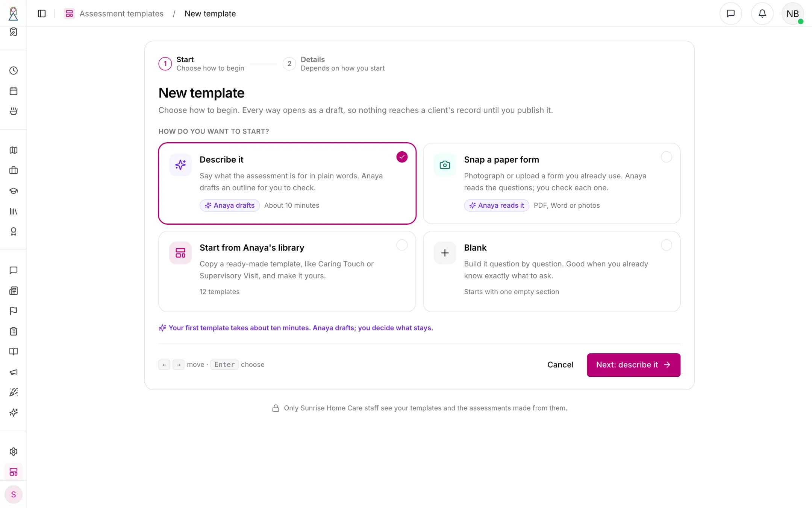
Task: Click "Starts with one empty section" text
Action: tap(511, 292)
